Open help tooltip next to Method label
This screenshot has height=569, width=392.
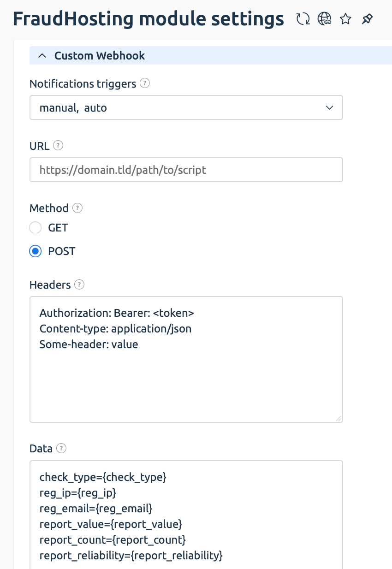(77, 208)
